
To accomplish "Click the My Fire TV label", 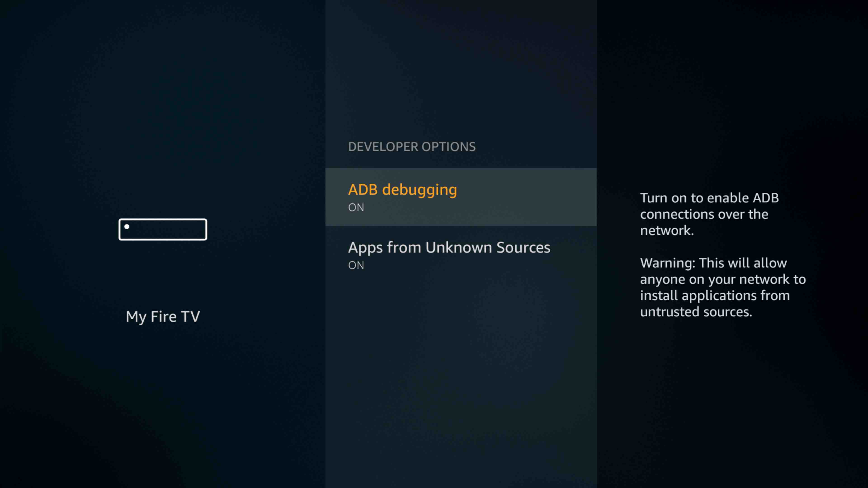I will click(x=163, y=317).
